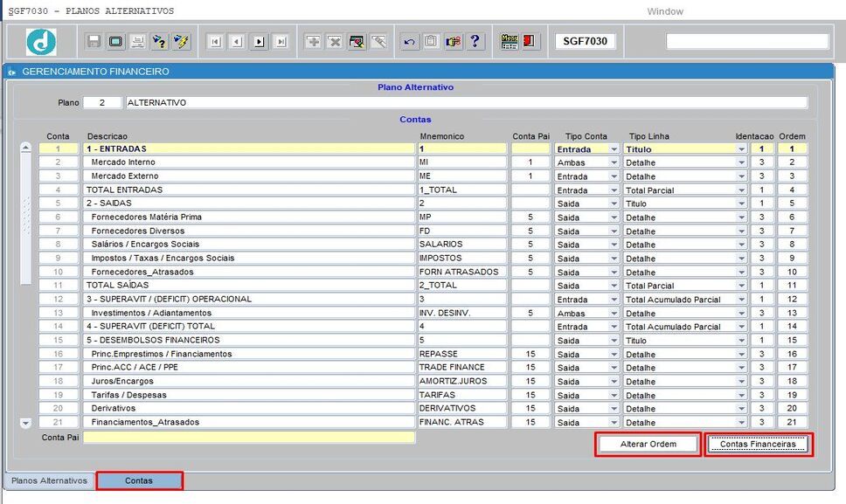This screenshot has width=846, height=504.
Task: Select the Contas tab
Action: pos(139,480)
